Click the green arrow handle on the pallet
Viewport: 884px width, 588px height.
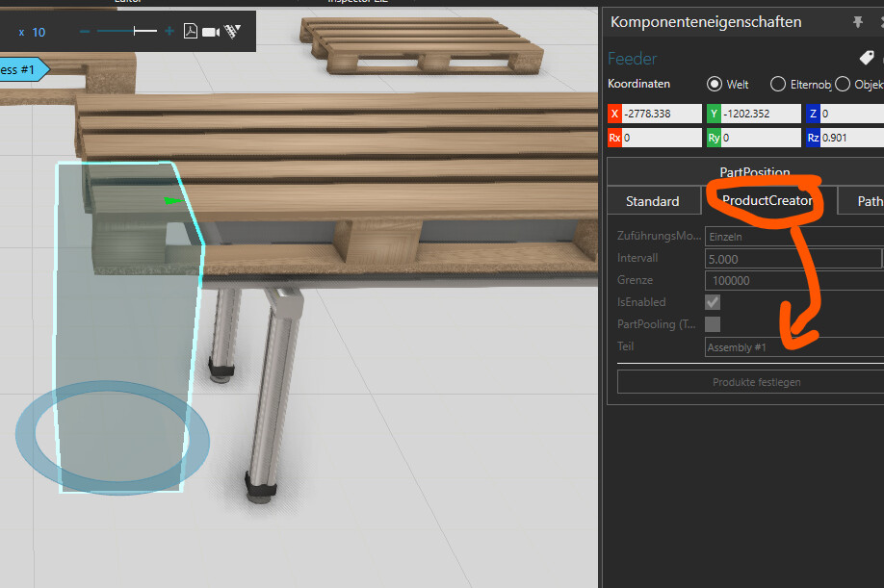[x=173, y=200]
